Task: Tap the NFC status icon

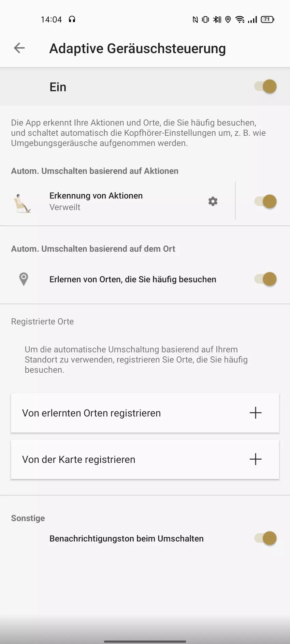Action: (195, 19)
